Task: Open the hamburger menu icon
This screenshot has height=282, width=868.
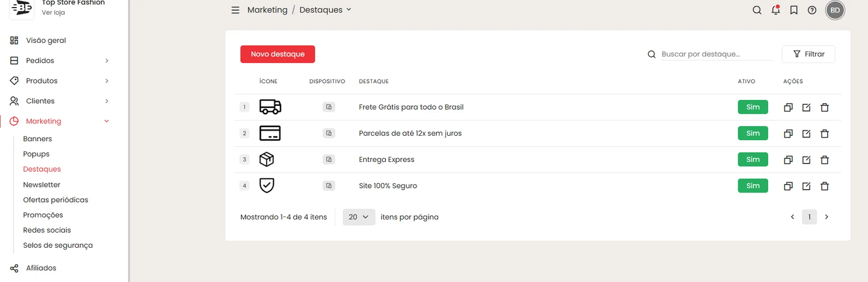Action: (235, 10)
